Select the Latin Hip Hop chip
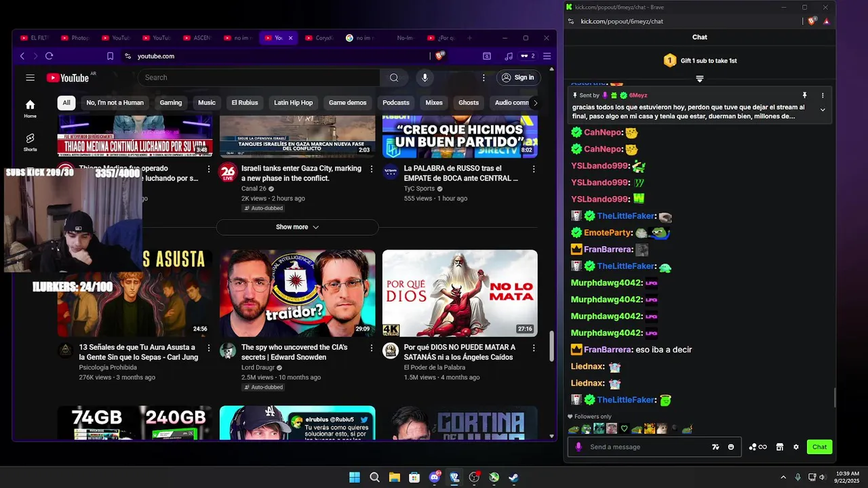 tap(294, 103)
